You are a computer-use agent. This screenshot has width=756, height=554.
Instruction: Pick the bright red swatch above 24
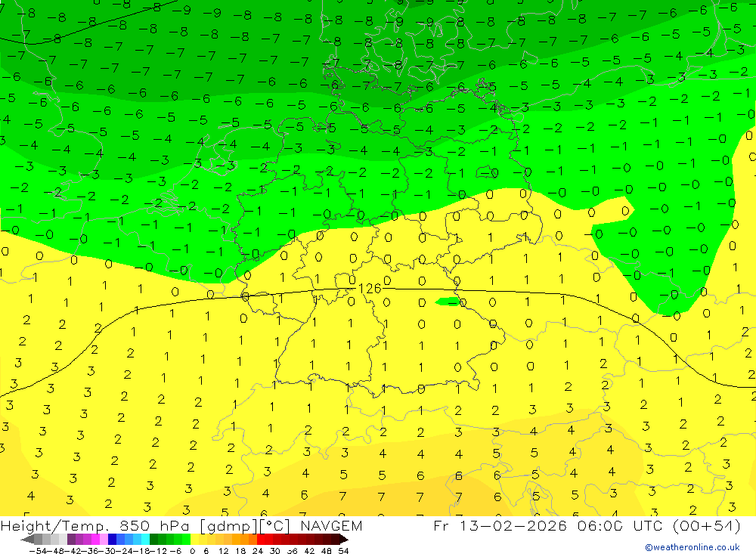click(x=261, y=540)
